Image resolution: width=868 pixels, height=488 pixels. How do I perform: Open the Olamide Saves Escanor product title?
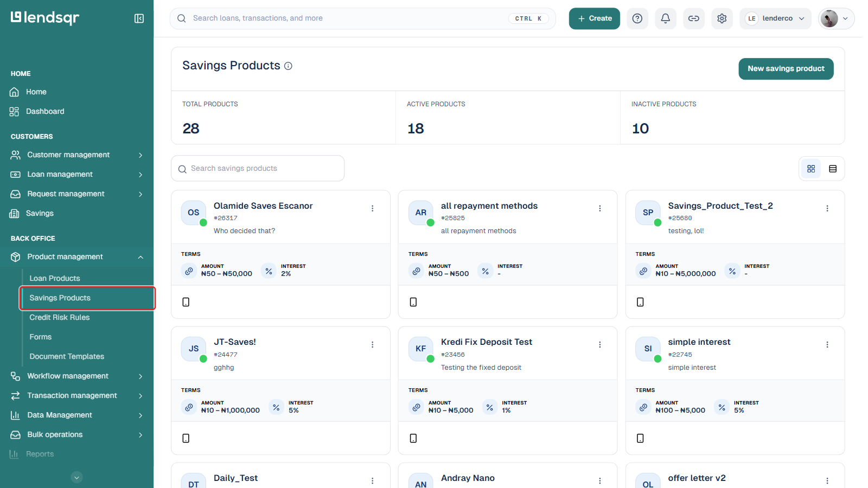(263, 206)
